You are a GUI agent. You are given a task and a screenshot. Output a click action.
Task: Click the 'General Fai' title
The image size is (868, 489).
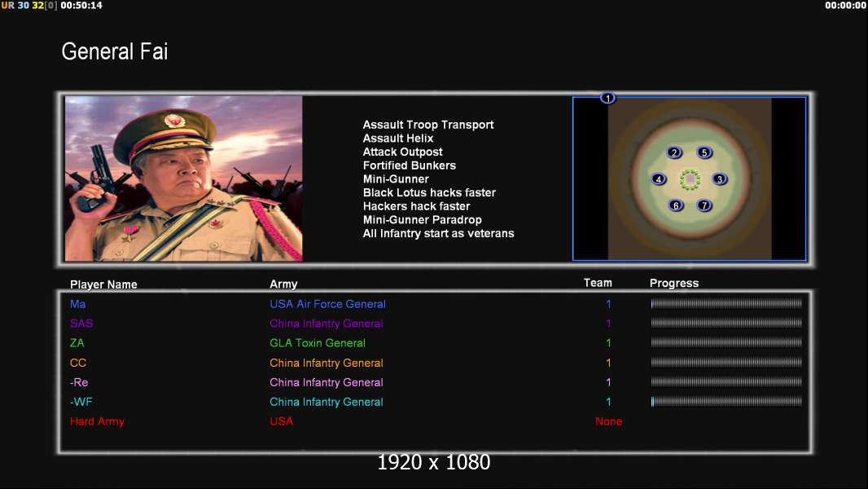click(x=115, y=51)
